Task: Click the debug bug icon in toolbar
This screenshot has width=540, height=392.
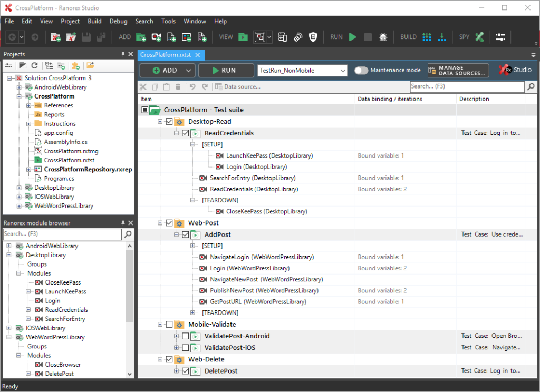Action: pos(383,37)
